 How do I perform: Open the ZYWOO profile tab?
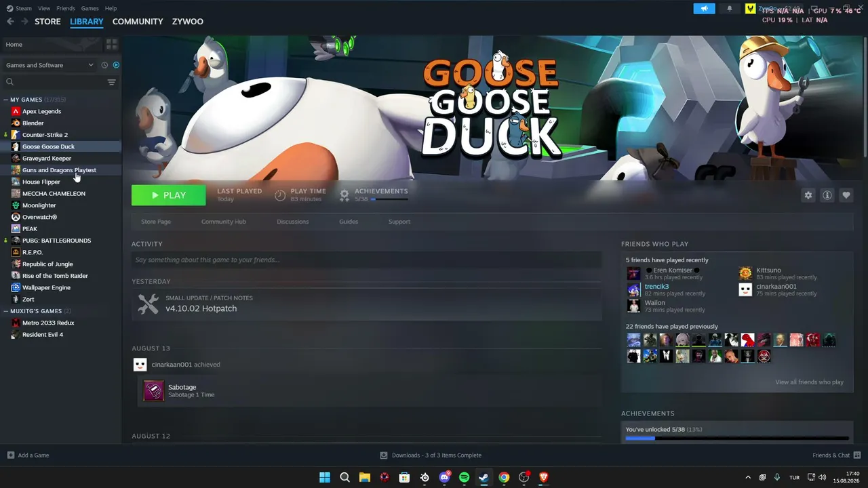coord(188,22)
